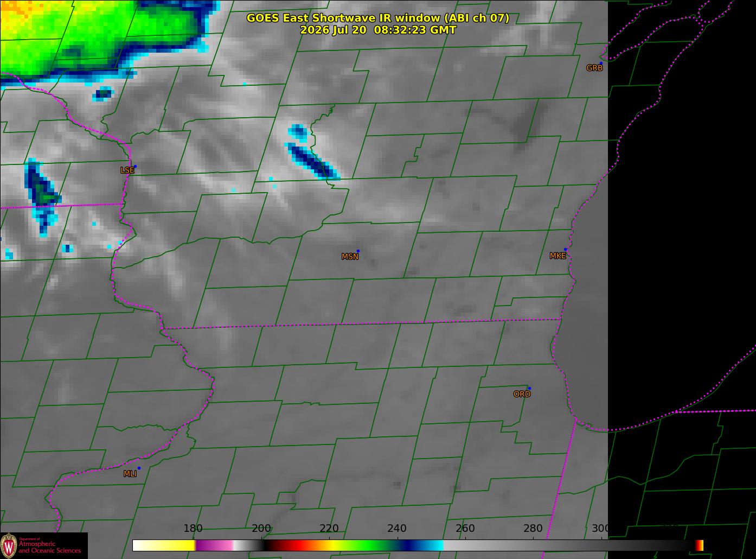Click the GOES East Shortwave IR title
Screen dimensions: 756x559
(378, 18)
